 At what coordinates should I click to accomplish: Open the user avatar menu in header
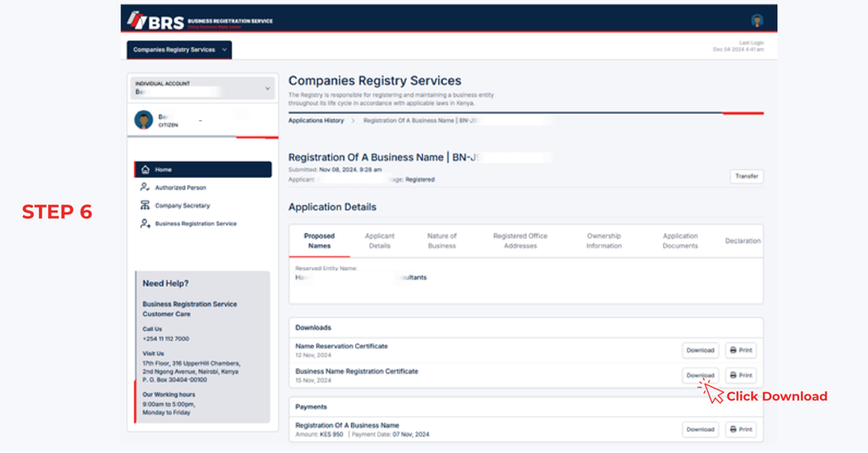(x=757, y=21)
